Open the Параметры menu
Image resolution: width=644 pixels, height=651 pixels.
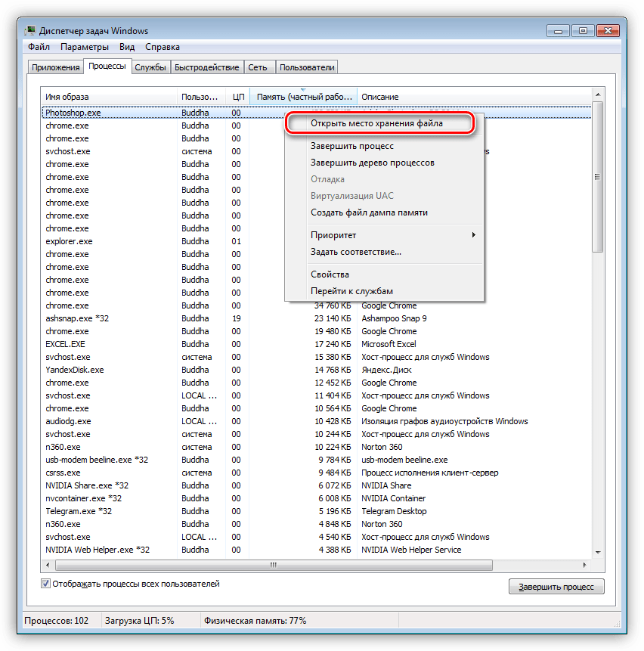point(85,47)
